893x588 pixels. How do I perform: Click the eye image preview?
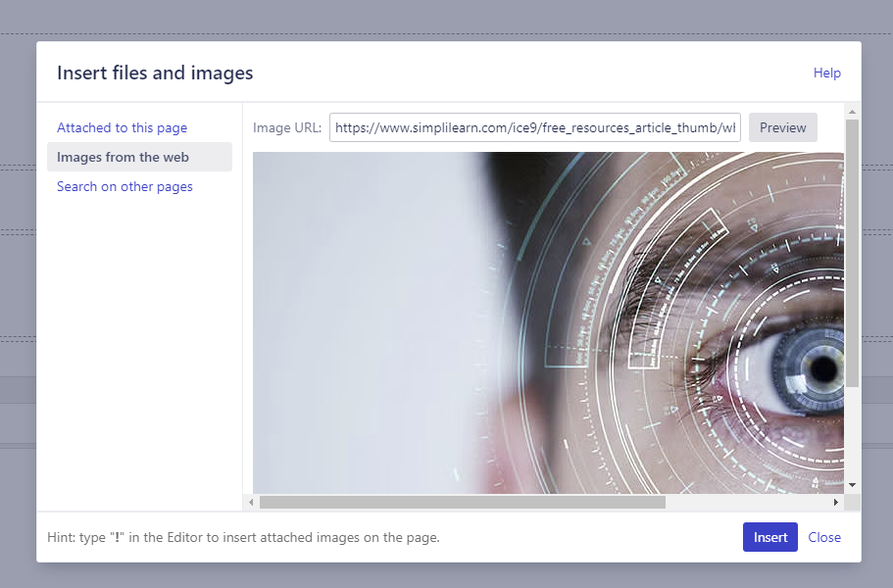click(548, 322)
